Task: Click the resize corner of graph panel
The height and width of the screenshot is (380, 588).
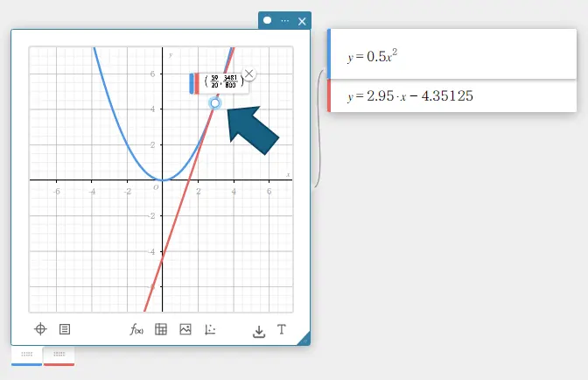Action: click(304, 339)
